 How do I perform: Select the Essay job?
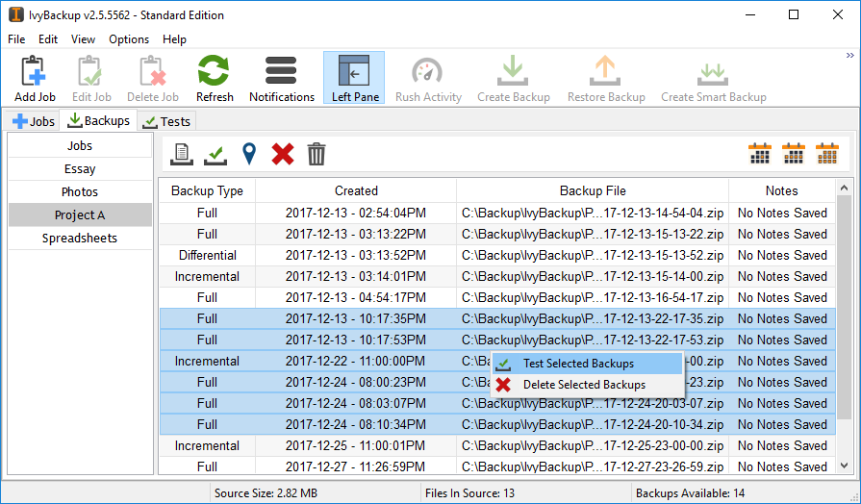click(x=80, y=169)
